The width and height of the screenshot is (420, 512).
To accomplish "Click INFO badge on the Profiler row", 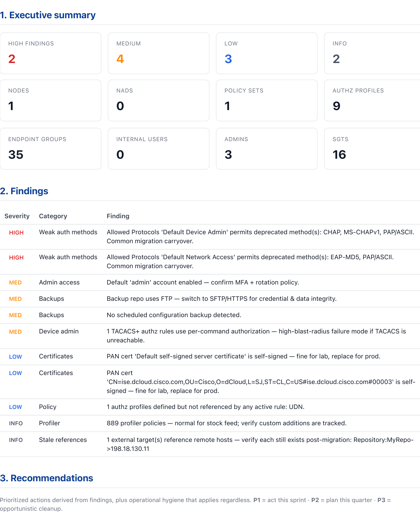I will pos(16,423).
